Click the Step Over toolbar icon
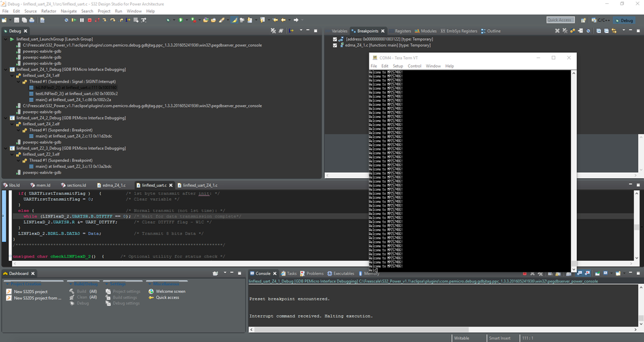The height and width of the screenshot is (342, 644). (113, 20)
